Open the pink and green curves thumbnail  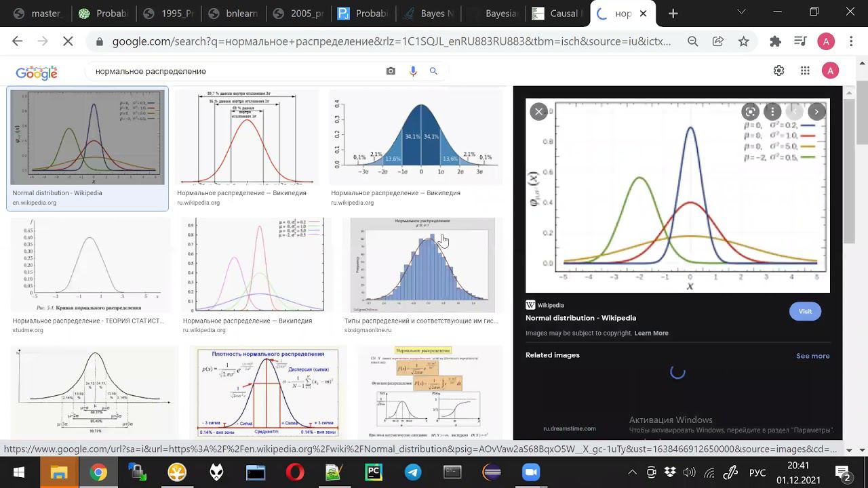tap(256, 264)
